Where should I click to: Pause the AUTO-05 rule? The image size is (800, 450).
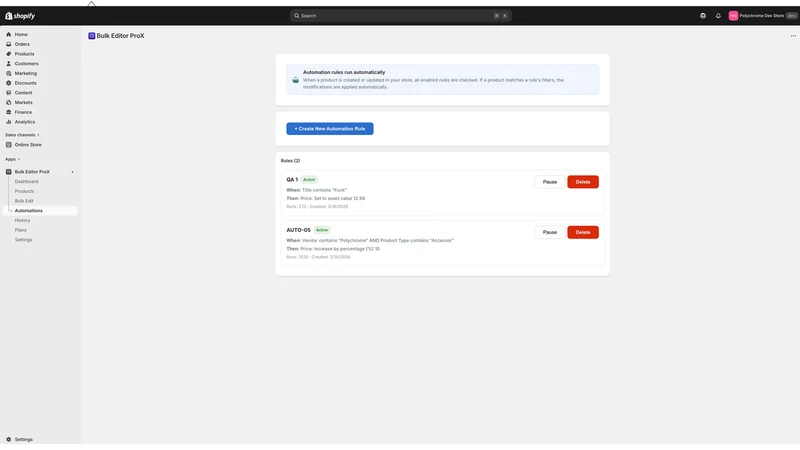coord(549,232)
